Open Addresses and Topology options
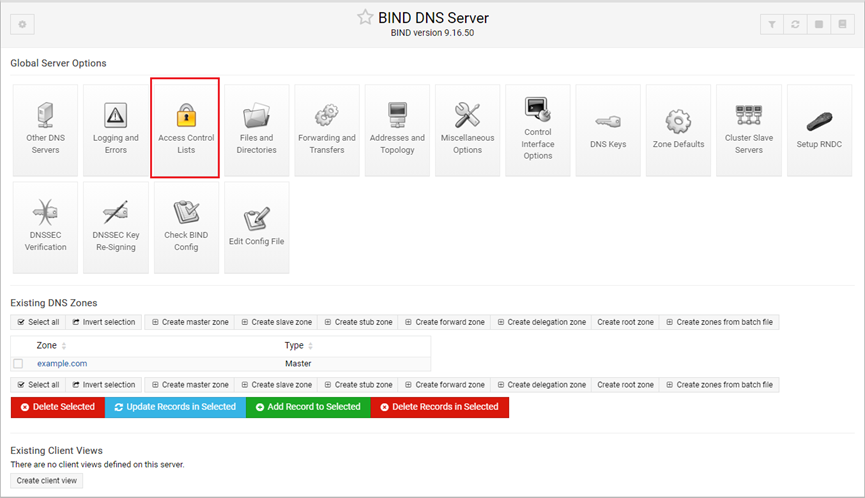Image resolution: width=865 pixels, height=498 pixels. [397, 130]
